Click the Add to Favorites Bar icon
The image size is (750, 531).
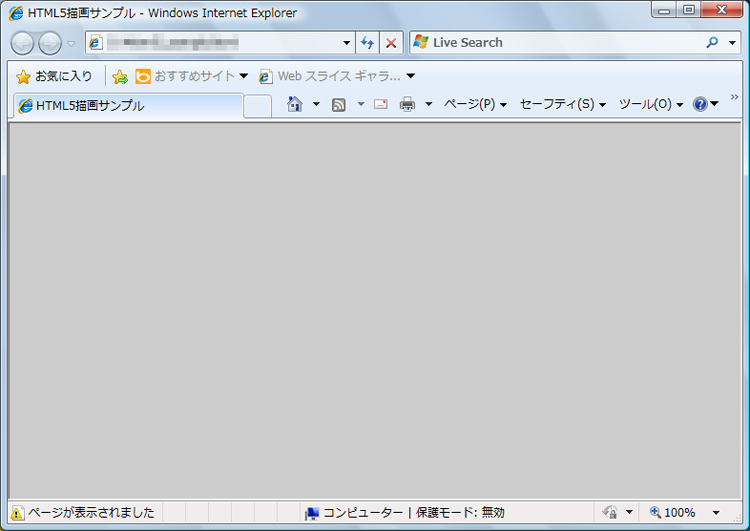point(120,76)
